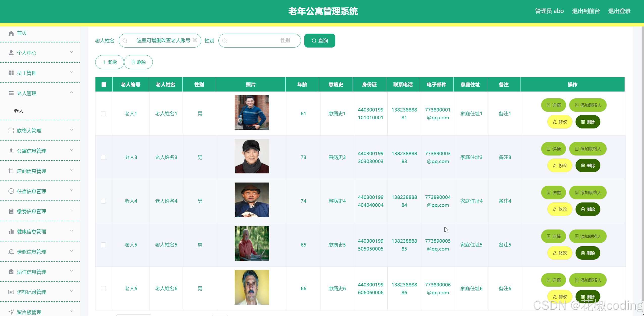The image size is (644, 316).
Task: Click the 性别 filter input field
Action: 259,40
